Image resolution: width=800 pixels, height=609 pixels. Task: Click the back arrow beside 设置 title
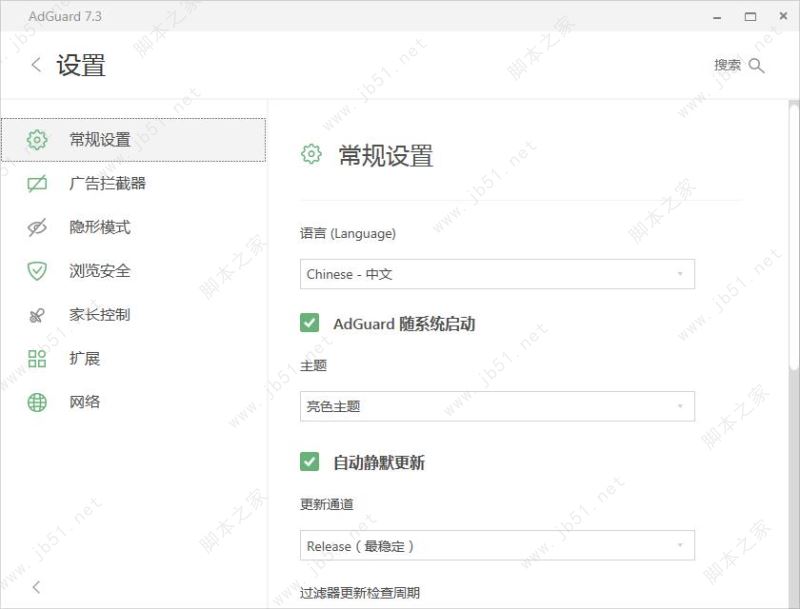[x=36, y=65]
